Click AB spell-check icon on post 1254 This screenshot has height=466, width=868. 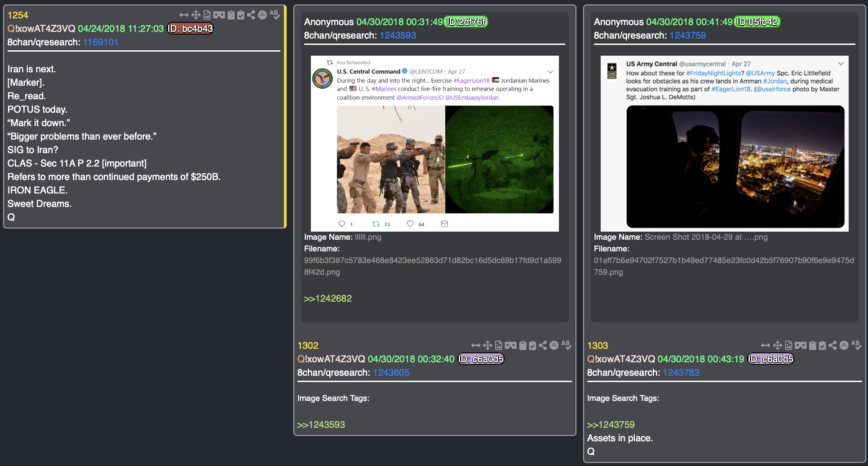click(275, 15)
